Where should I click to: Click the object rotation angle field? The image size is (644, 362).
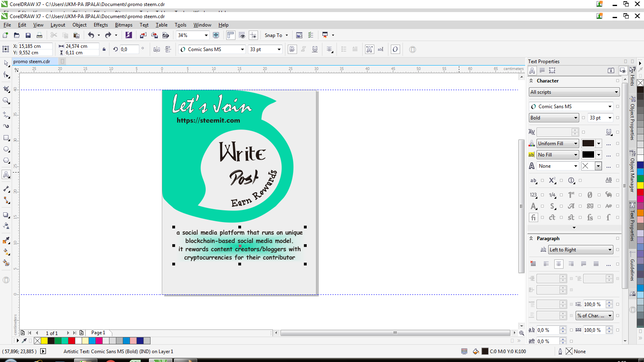pos(129,49)
